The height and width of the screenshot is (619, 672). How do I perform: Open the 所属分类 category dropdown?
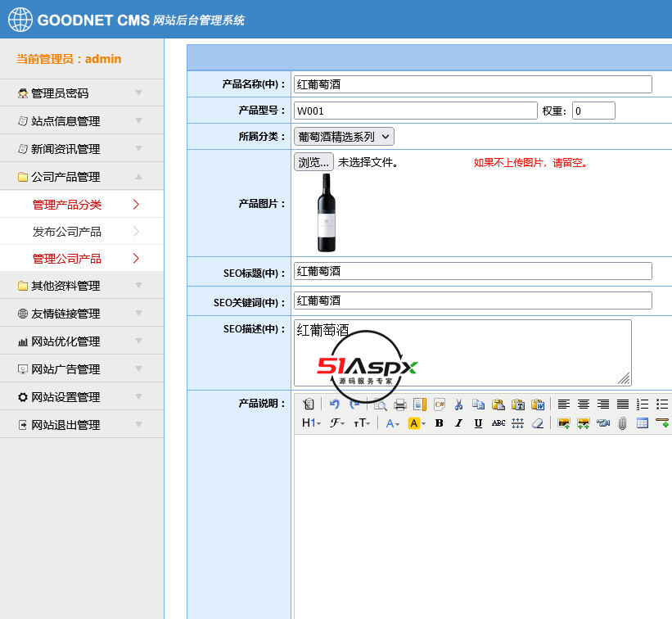(343, 136)
